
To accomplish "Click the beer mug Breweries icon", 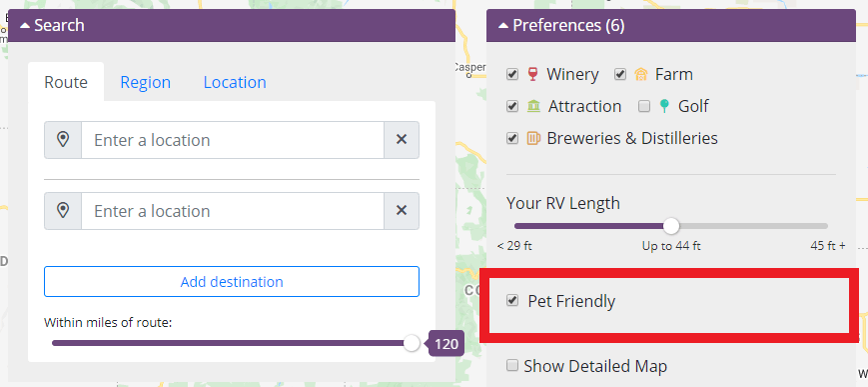I will [533, 138].
